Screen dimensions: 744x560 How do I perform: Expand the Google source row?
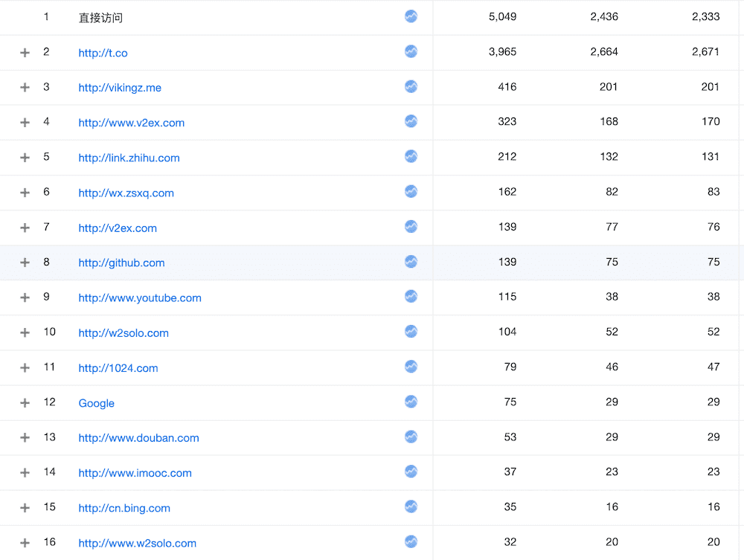click(25, 403)
